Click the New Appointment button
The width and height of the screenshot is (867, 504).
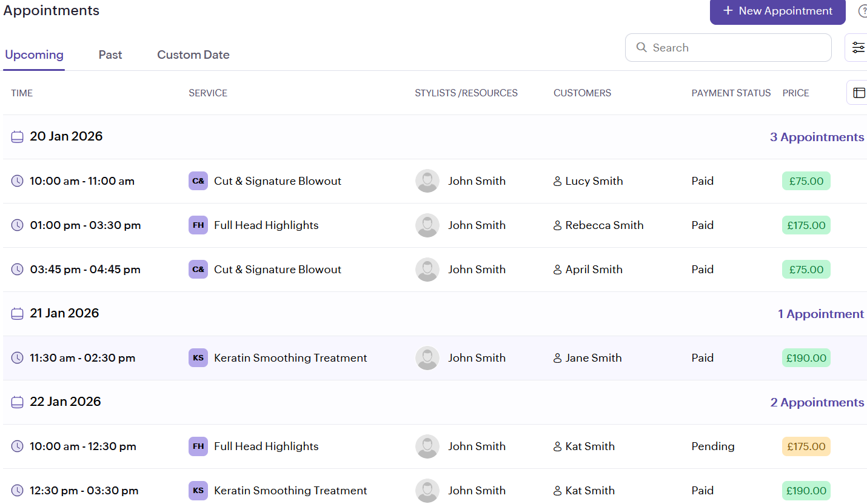tap(777, 11)
